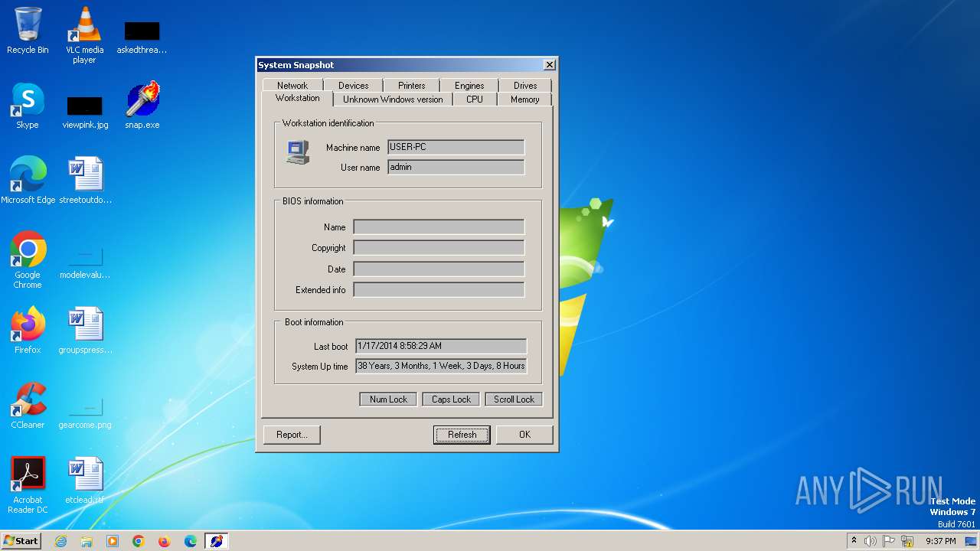
Task: Switch to the Memory tab
Action: pyautogui.click(x=525, y=99)
